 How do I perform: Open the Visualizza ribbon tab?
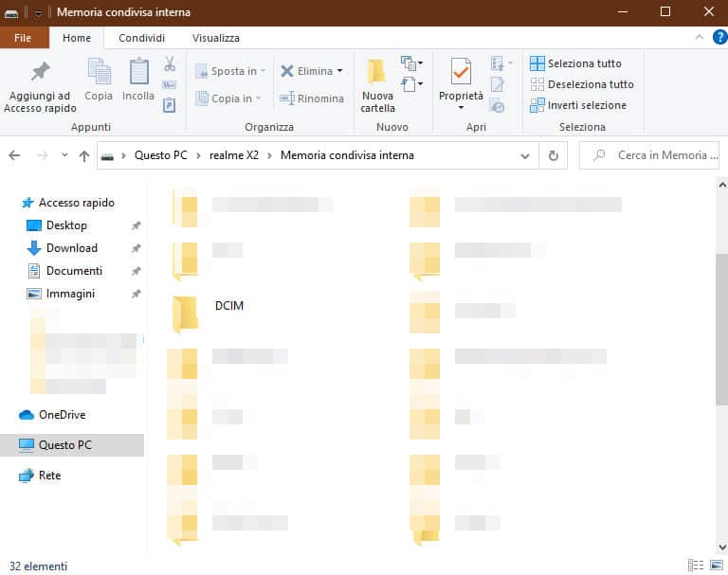click(x=215, y=38)
